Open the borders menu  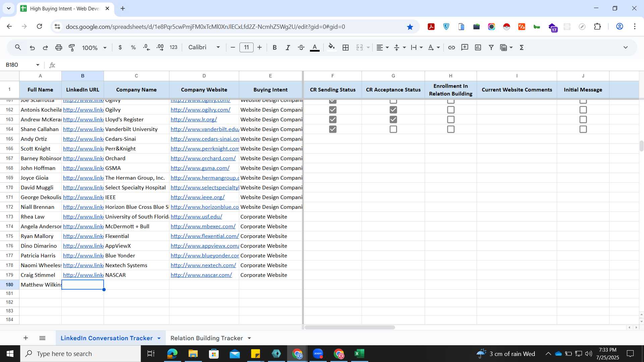point(345,48)
